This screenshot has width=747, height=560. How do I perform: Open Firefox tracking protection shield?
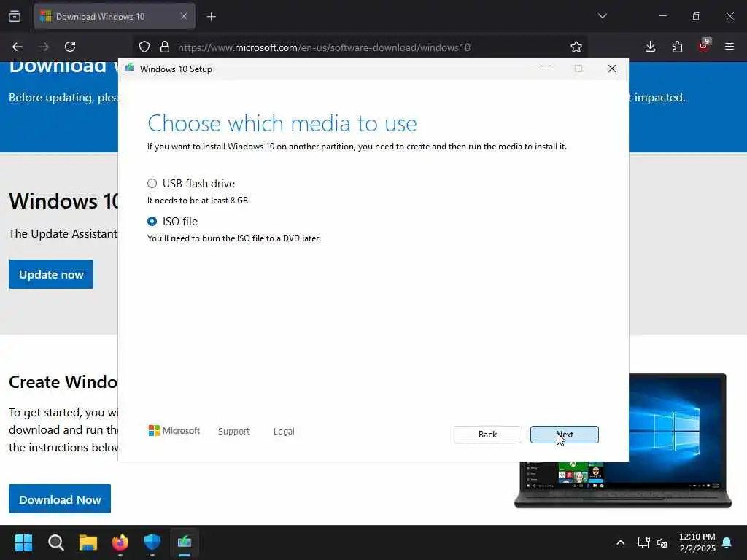coord(144,47)
